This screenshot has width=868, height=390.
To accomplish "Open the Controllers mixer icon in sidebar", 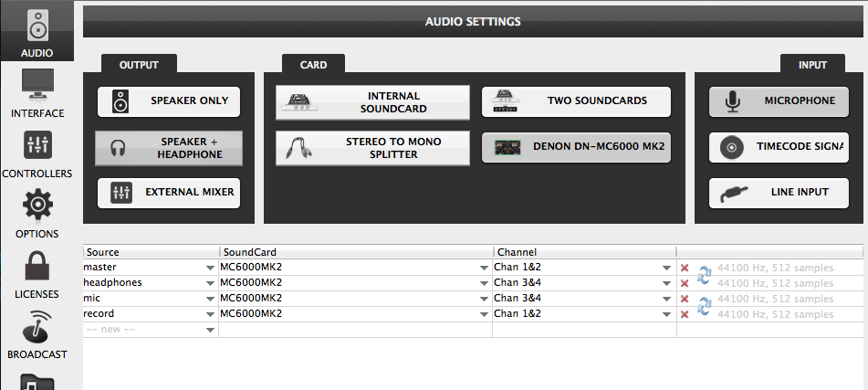I will click(x=37, y=146).
